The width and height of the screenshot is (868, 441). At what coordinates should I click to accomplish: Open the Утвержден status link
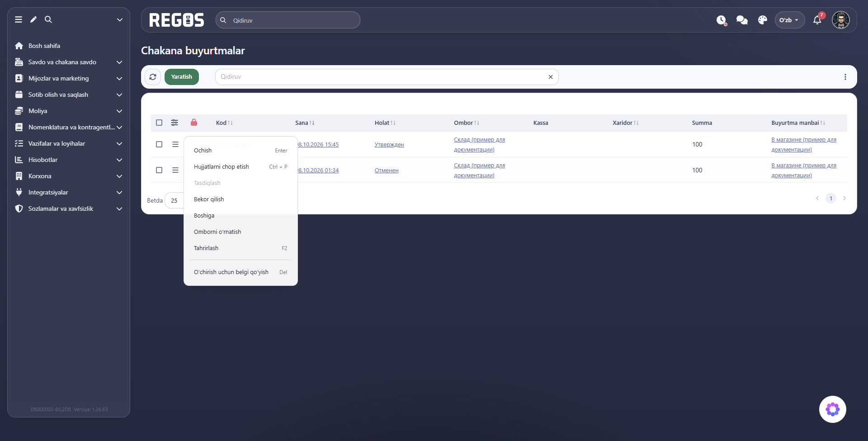(x=389, y=145)
